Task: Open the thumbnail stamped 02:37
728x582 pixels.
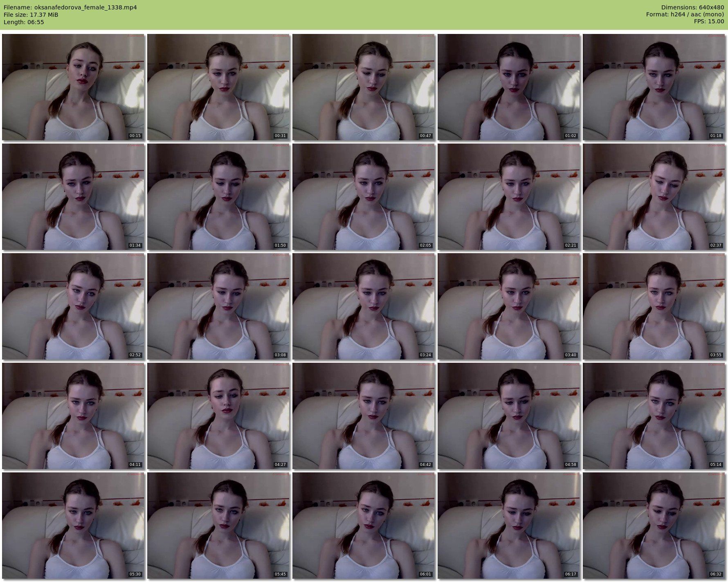Action: pyautogui.click(x=654, y=197)
